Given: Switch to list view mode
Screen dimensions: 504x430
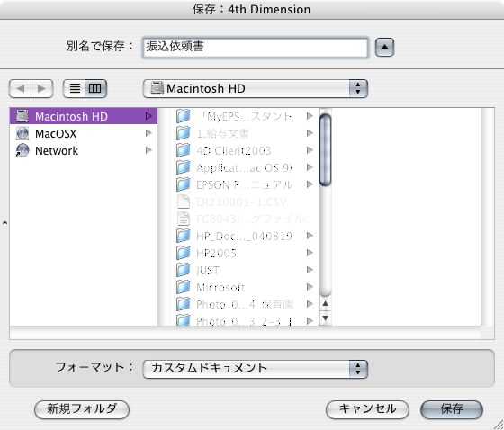Looking at the screenshot, I should click(75, 88).
